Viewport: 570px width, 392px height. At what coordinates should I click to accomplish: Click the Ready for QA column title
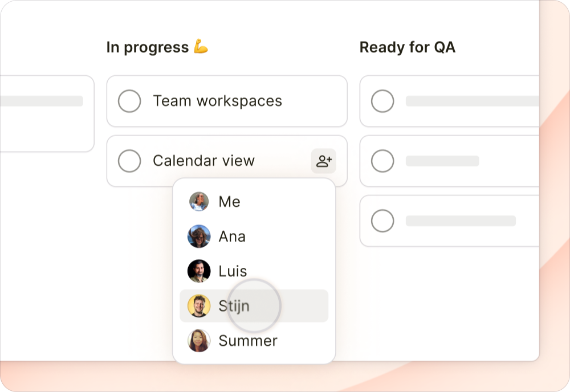point(407,47)
